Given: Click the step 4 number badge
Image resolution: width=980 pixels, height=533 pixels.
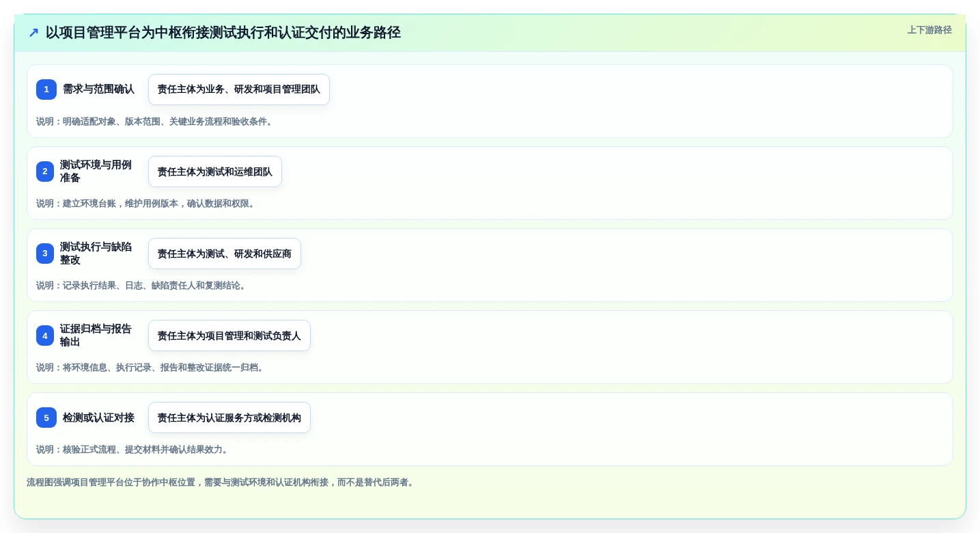Looking at the screenshot, I should (45, 336).
